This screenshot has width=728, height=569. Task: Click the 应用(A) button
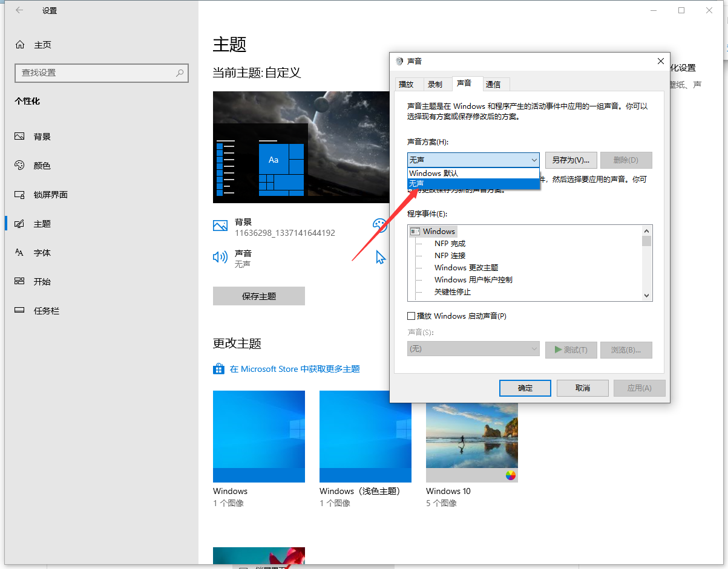click(x=640, y=388)
